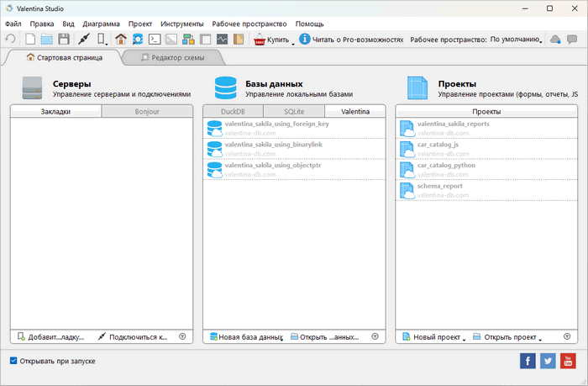
Task: Click the connect plug icon in toolbar
Action: pyautogui.click(x=83, y=39)
